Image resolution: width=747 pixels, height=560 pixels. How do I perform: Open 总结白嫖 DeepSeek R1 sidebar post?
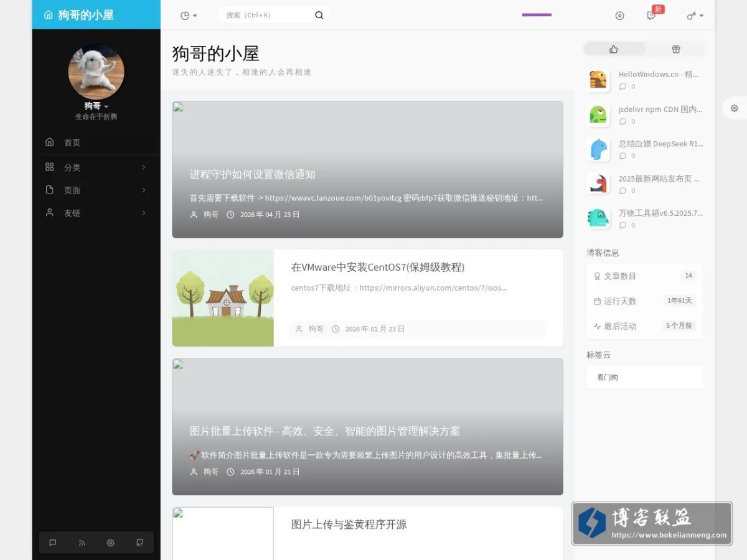point(661,144)
